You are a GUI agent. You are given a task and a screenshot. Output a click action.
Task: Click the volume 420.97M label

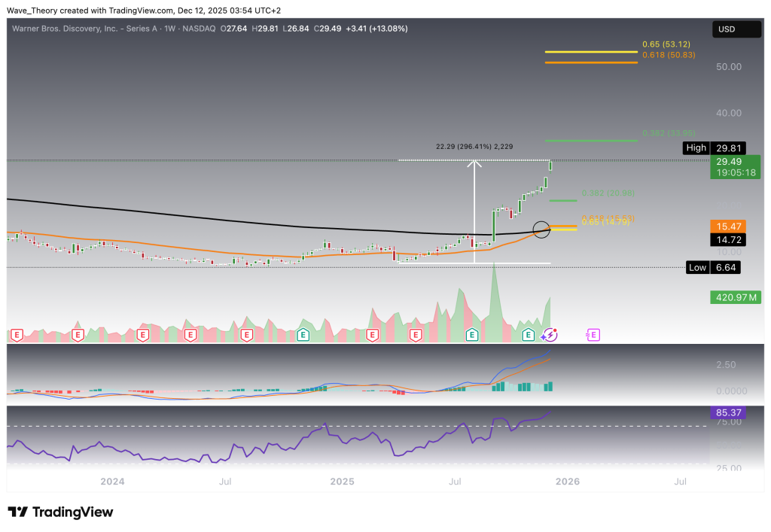point(734,298)
